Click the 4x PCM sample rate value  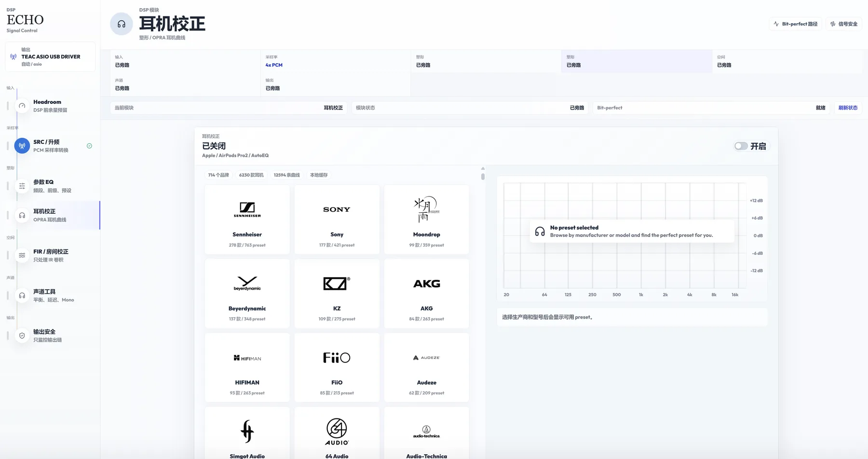click(274, 65)
